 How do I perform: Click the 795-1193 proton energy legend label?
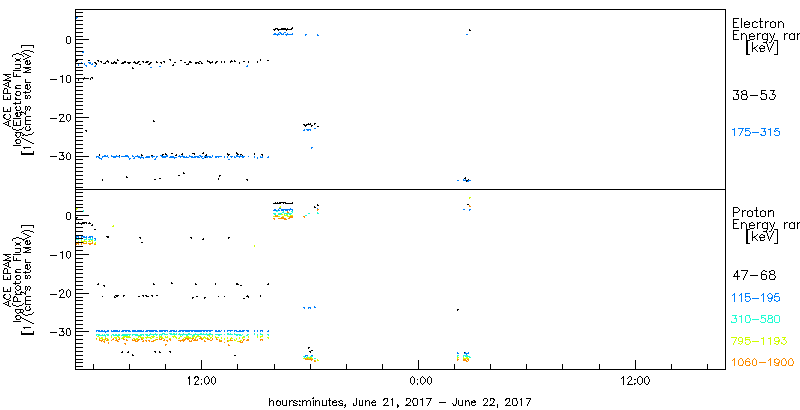[759, 341]
